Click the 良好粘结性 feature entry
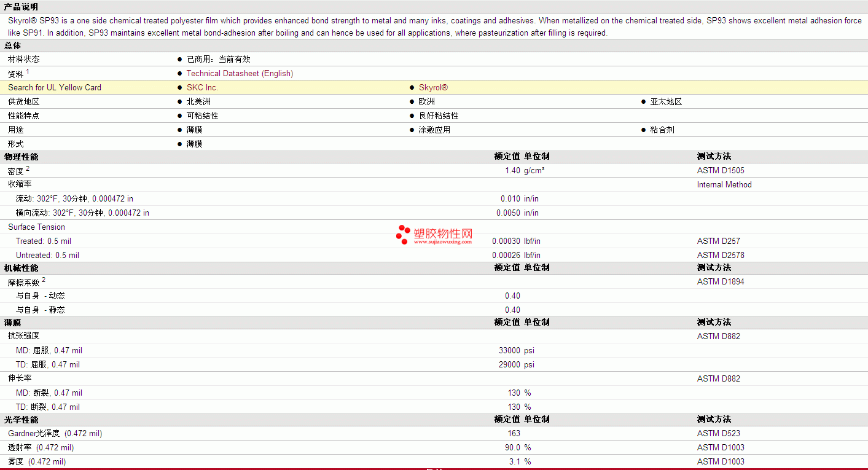 click(439, 116)
